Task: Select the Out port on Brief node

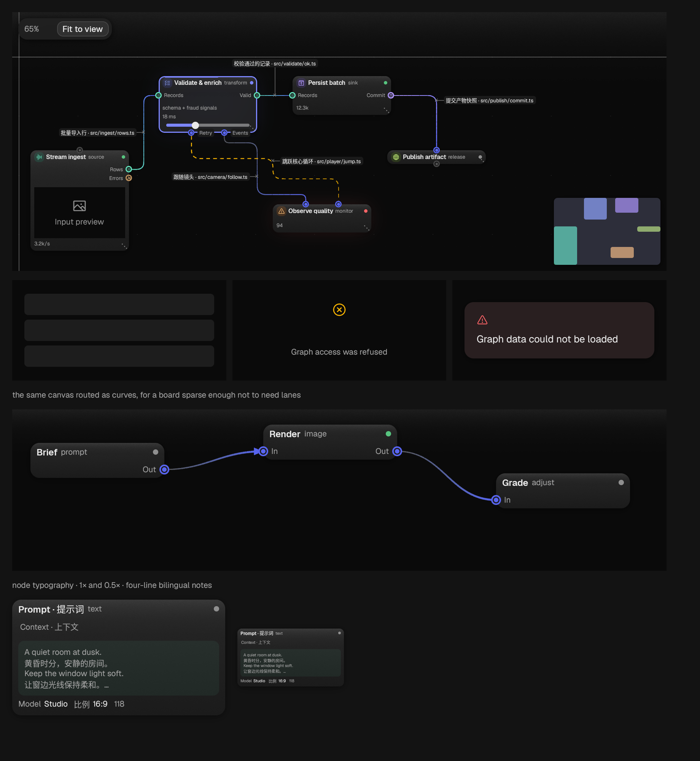Action: 164,470
